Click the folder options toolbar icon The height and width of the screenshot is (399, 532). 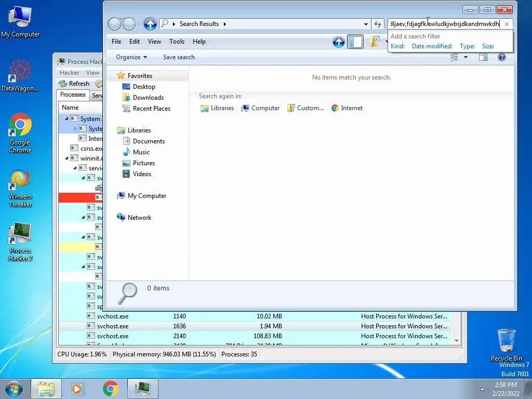pyautogui.click(x=374, y=42)
